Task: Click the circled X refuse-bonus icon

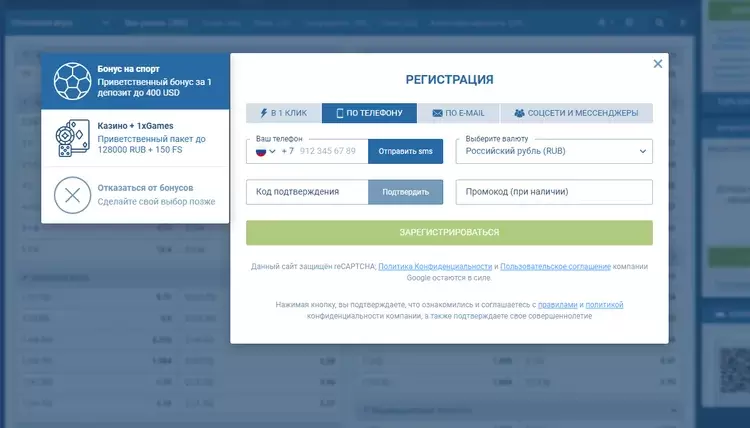Action: click(72, 195)
